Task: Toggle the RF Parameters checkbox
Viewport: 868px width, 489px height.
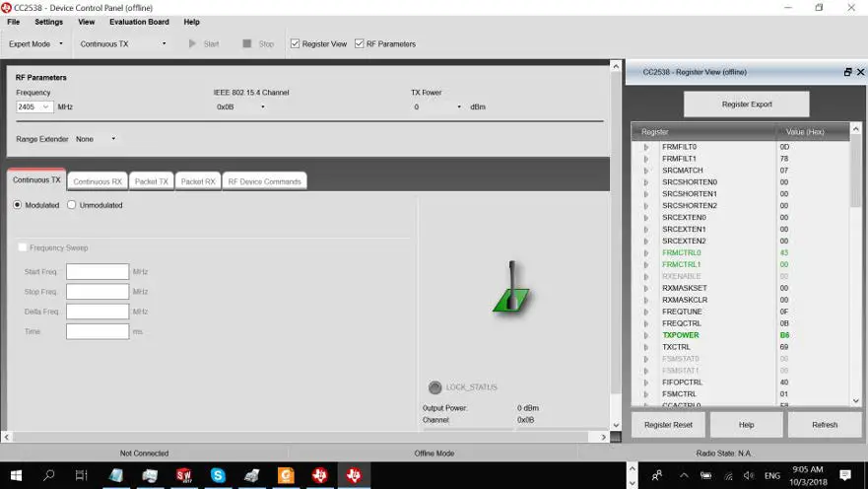Action: (x=360, y=43)
